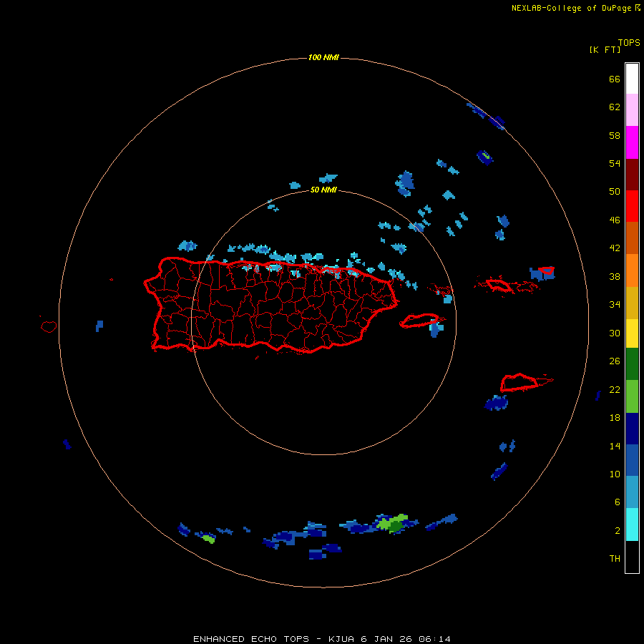
Task: Click the TOPS legend title
Action: (629, 42)
